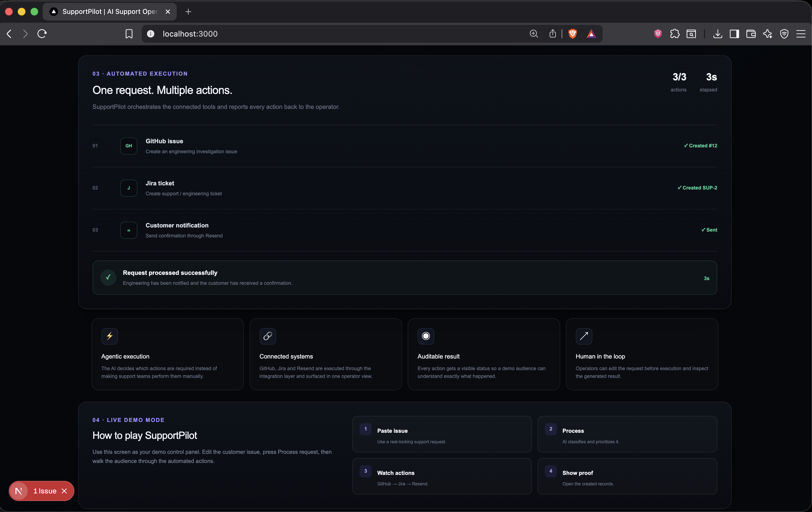Viewport: 812px width, 512px height.
Task: Click the Customer notification row title
Action: pos(177,226)
